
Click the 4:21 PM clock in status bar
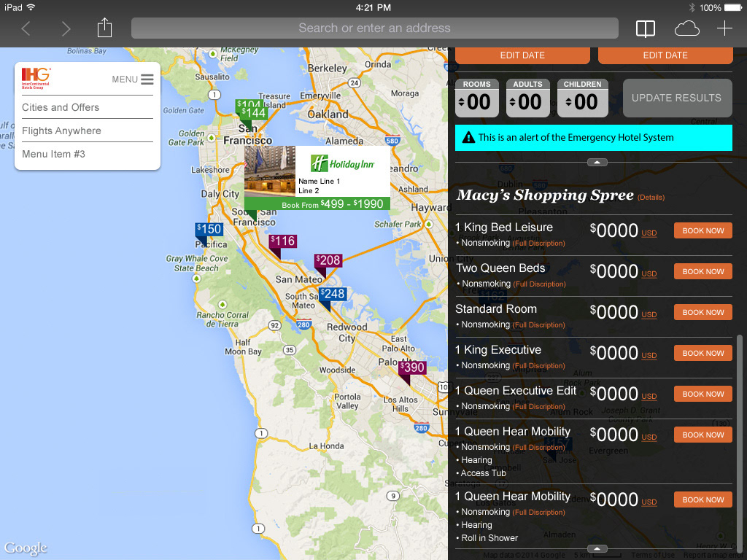click(x=373, y=7)
